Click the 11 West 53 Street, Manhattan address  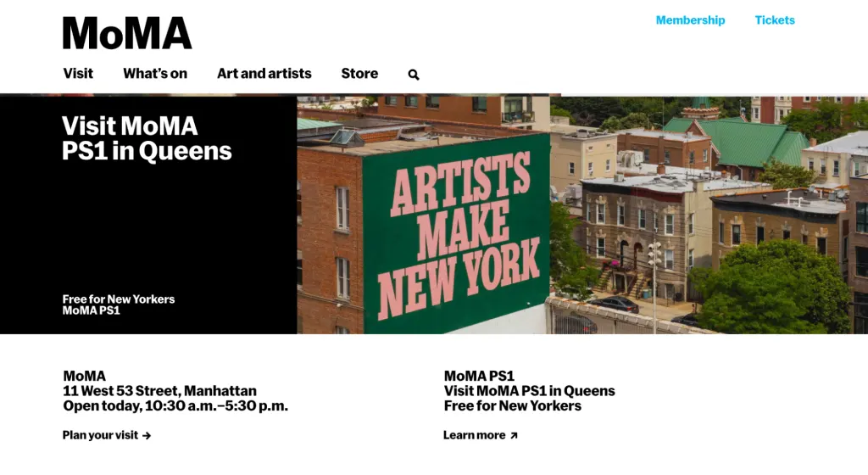[x=159, y=391]
